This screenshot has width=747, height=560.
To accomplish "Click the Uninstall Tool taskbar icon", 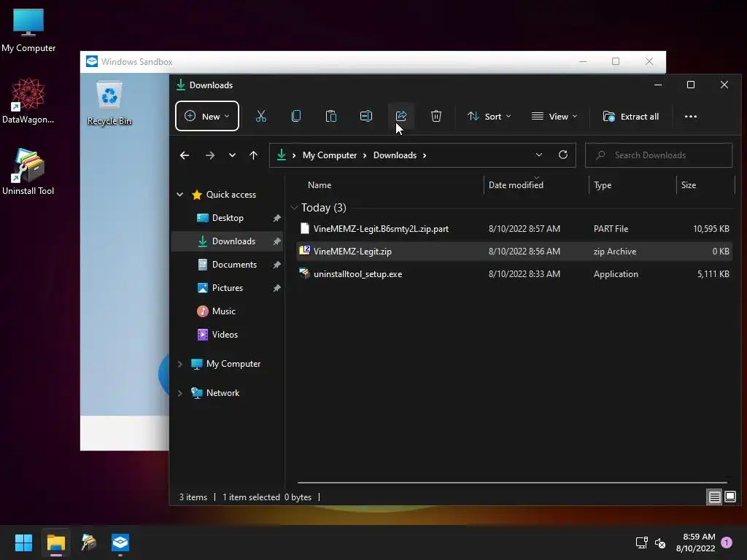I will [x=88, y=542].
